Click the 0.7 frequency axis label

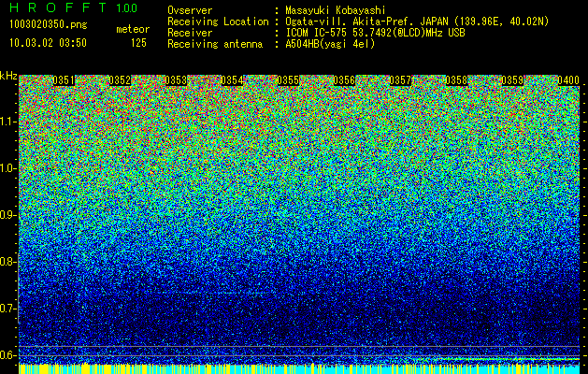click(x=7, y=309)
